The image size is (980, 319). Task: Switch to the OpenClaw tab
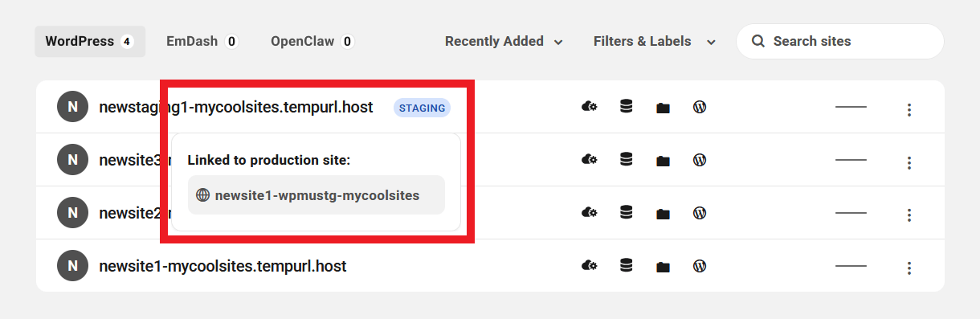312,41
